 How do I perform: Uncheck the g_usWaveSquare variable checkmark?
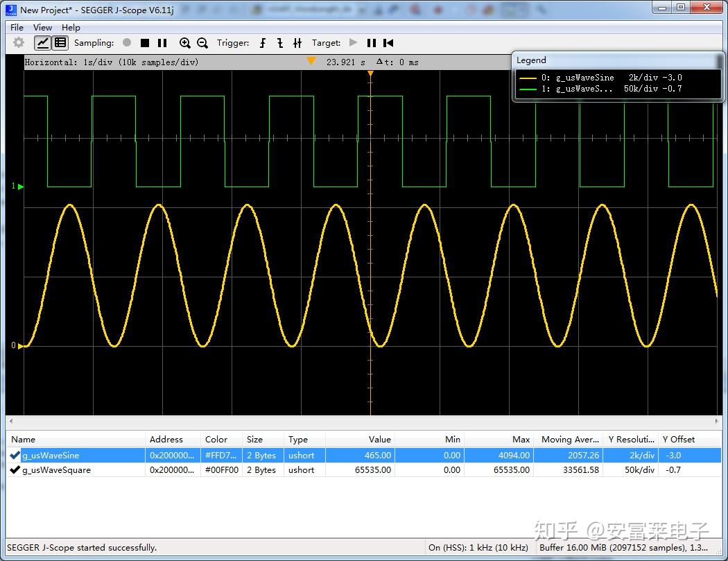[x=15, y=469]
